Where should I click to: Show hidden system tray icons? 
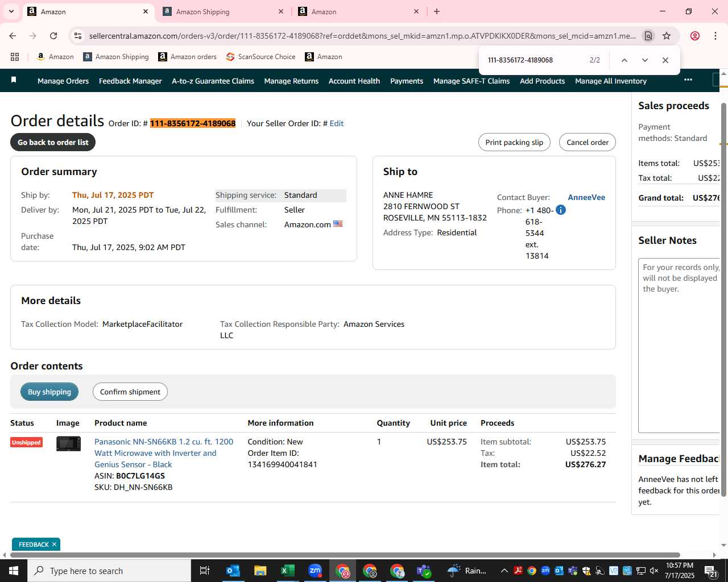(504, 571)
